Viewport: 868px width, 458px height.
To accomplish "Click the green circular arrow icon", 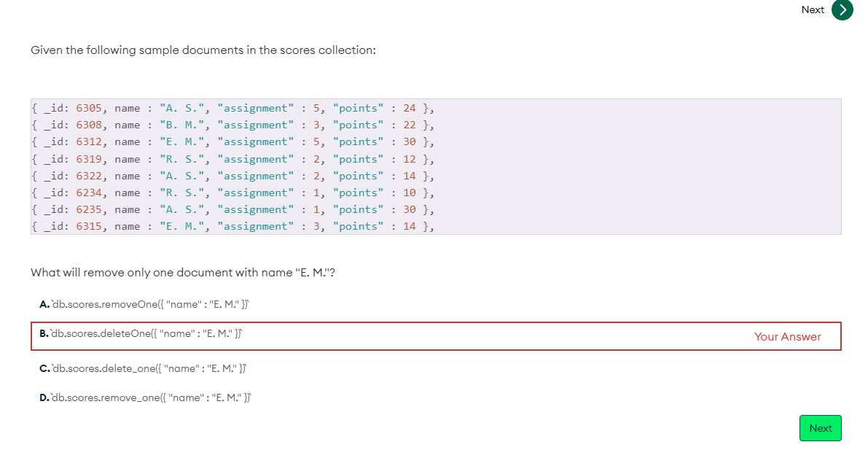I will pos(842,9).
